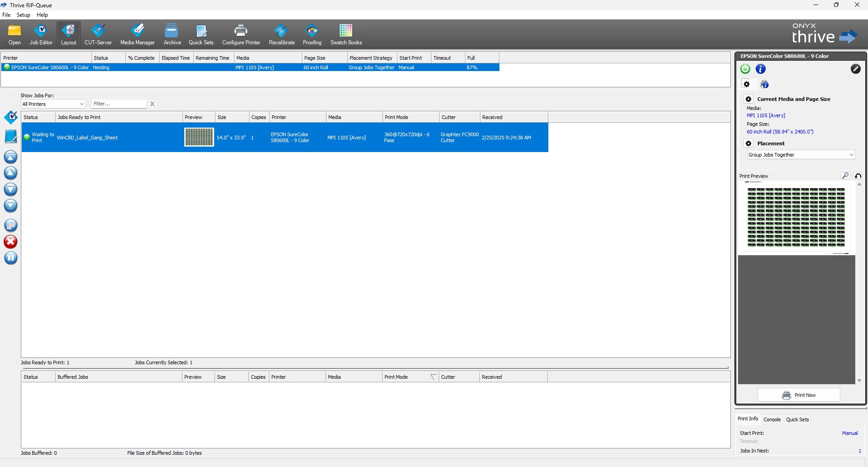The image size is (868, 467).
Task: Expand the All Printers dropdown
Action: (x=53, y=104)
